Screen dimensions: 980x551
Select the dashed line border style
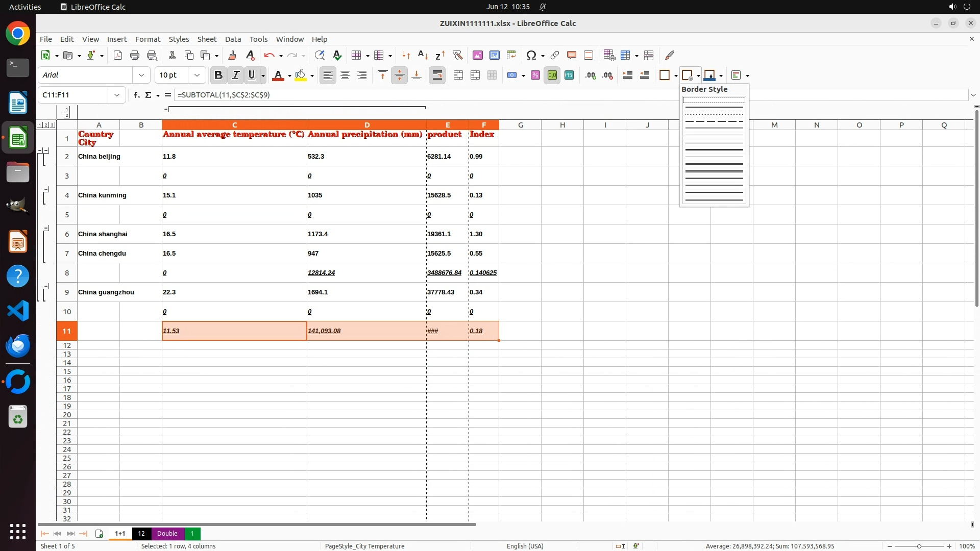(714, 121)
